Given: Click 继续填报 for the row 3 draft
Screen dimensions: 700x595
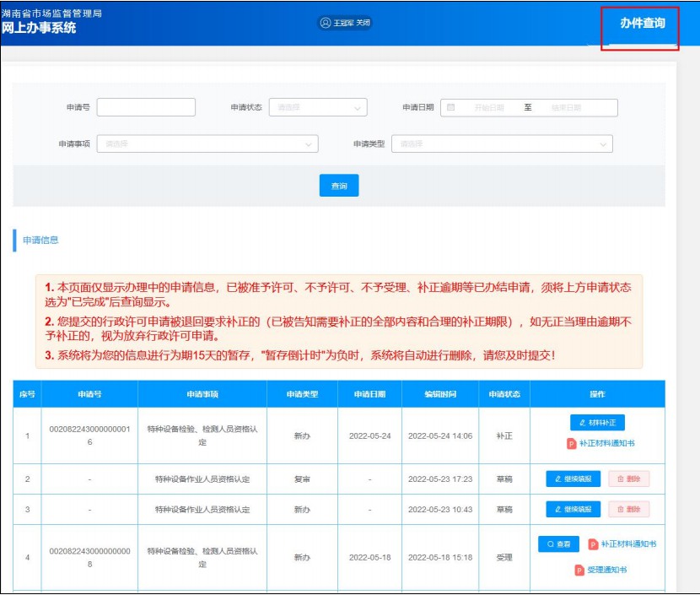Looking at the screenshot, I should pos(573,510).
